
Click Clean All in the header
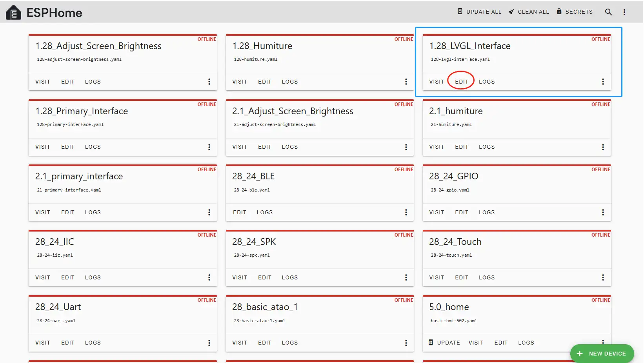click(529, 12)
